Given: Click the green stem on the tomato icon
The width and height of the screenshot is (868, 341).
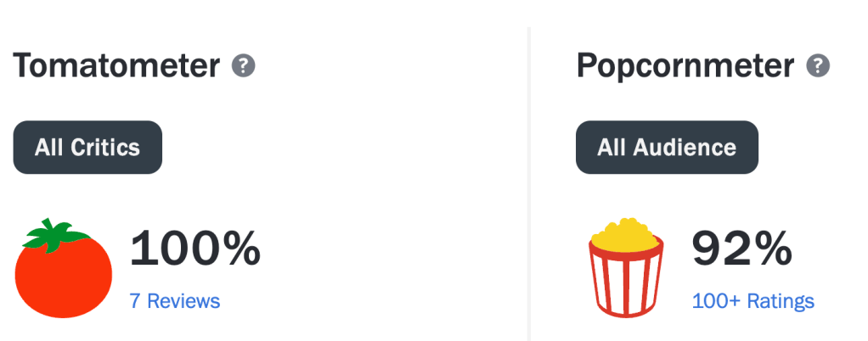Looking at the screenshot, I should click(x=54, y=234).
